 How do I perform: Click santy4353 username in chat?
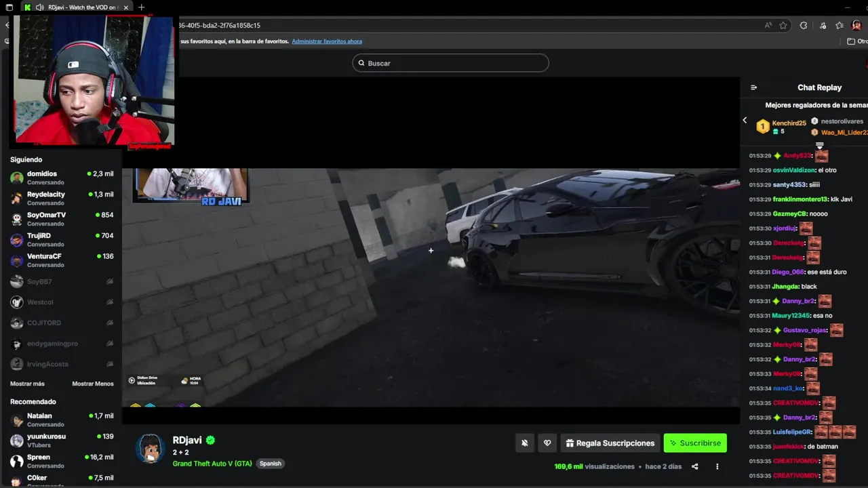pos(789,184)
